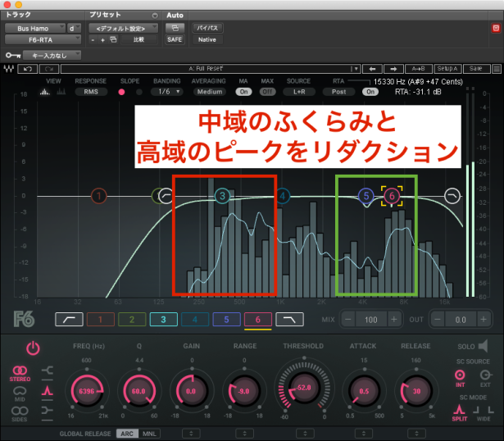This screenshot has width=504, height=441.
Task: Click the Waves undo arrow button
Action: (28, 69)
